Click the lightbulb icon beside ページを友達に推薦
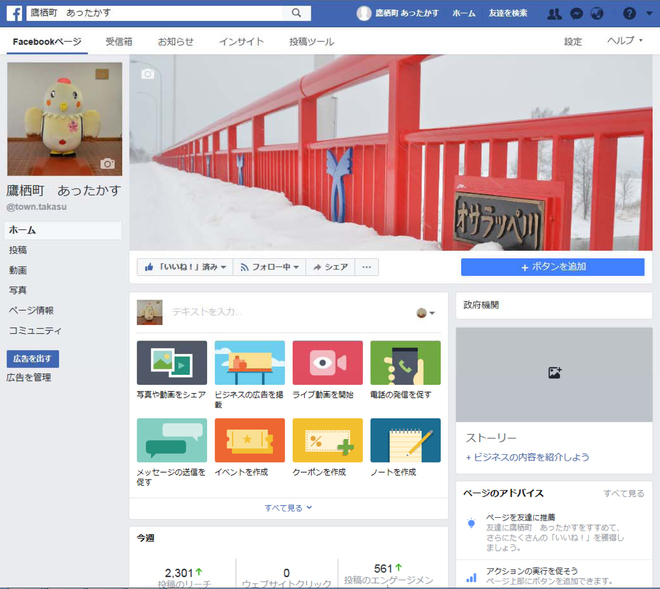This screenshot has height=589, width=660. [471, 523]
